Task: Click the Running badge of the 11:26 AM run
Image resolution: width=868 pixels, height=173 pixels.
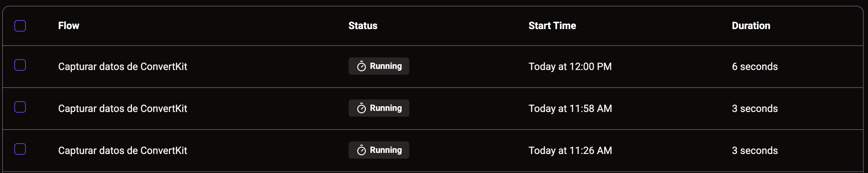Action: coord(379,150)
